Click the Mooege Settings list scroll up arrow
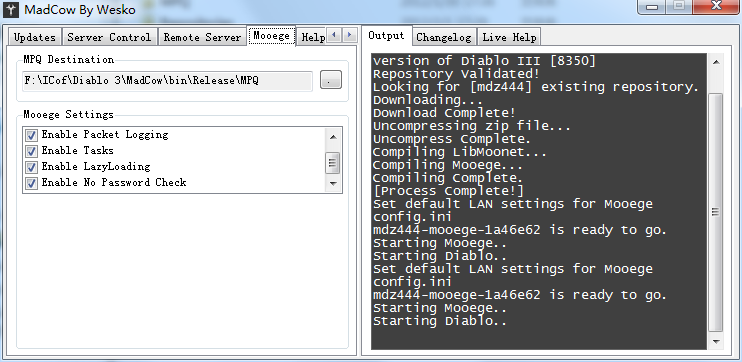742x362 pixels. coord(333,137)
